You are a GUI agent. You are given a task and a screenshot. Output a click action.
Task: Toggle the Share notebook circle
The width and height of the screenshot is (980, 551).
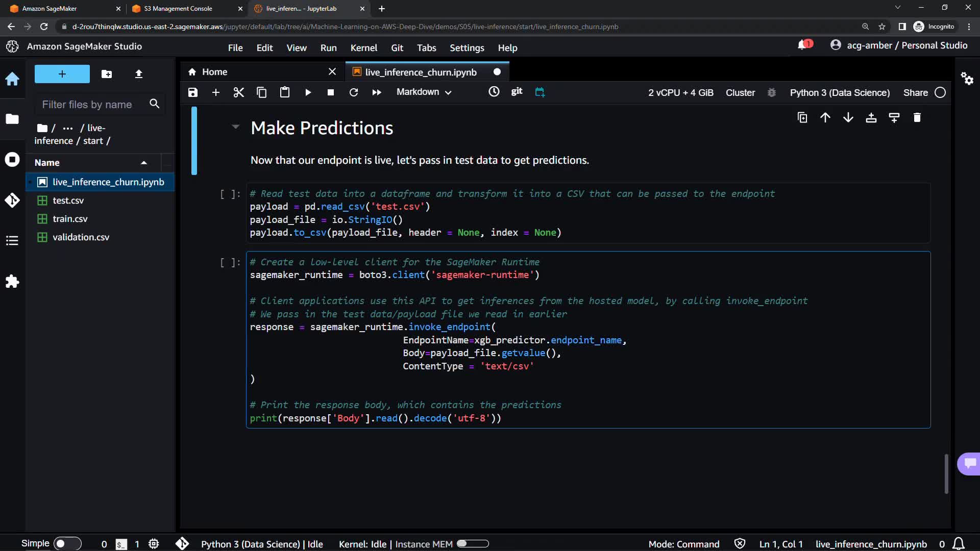tap(940, 93)
